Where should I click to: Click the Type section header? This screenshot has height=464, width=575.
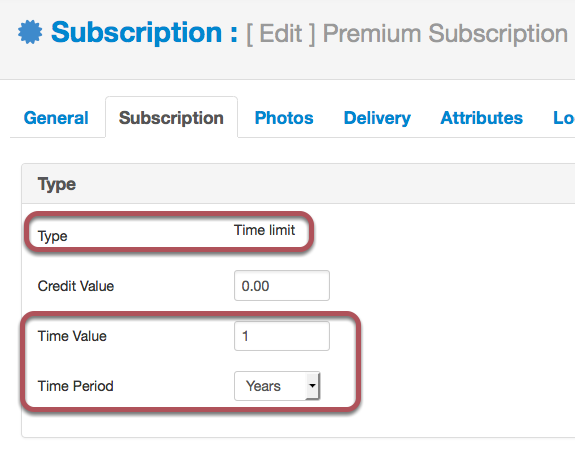click(57, 184)
